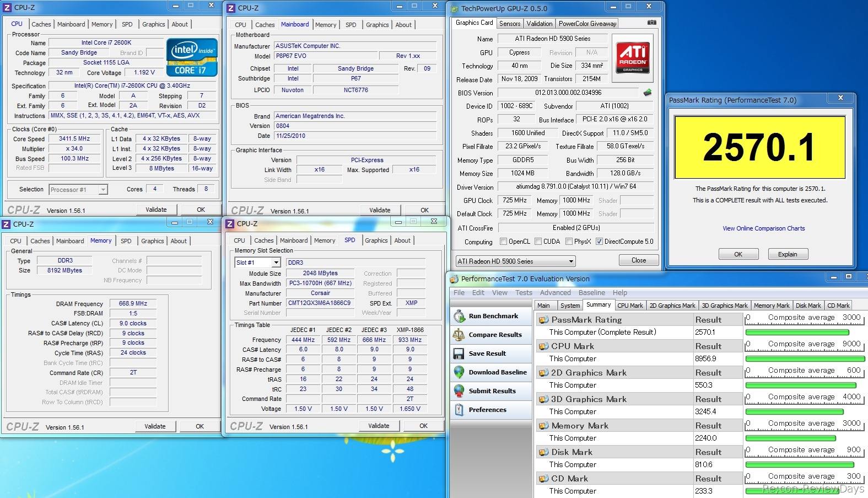Open the Processor #1 selection dropdown

pos(103,190)
